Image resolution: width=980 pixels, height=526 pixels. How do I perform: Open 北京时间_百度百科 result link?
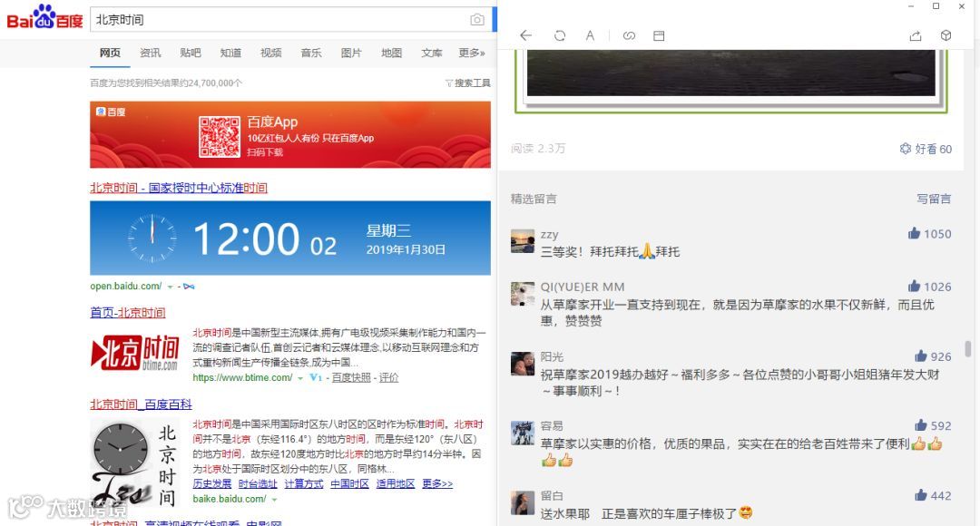(141, 404)
